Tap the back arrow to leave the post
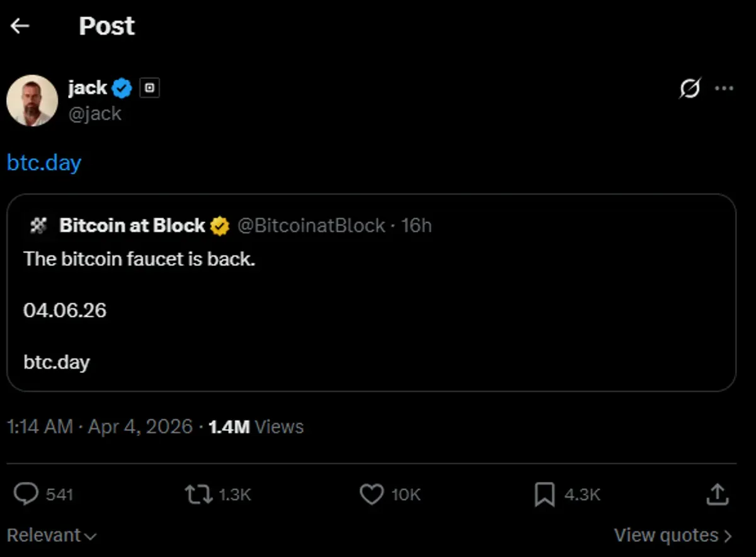Screen dimensions: 756x557 click(20, 25)
